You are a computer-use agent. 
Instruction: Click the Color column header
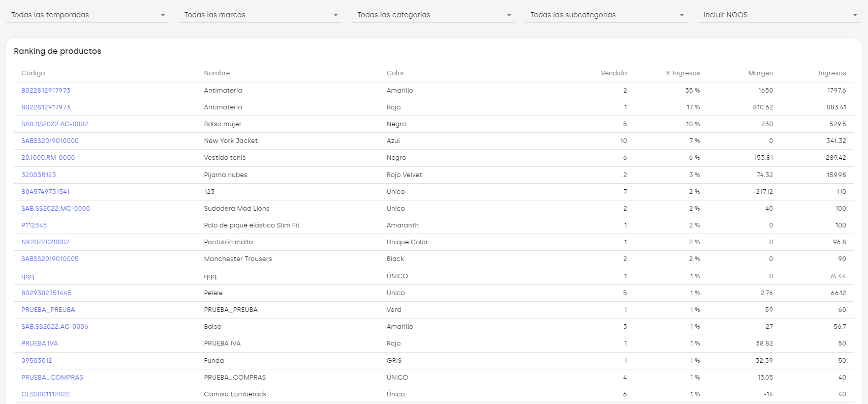point(395,73)
